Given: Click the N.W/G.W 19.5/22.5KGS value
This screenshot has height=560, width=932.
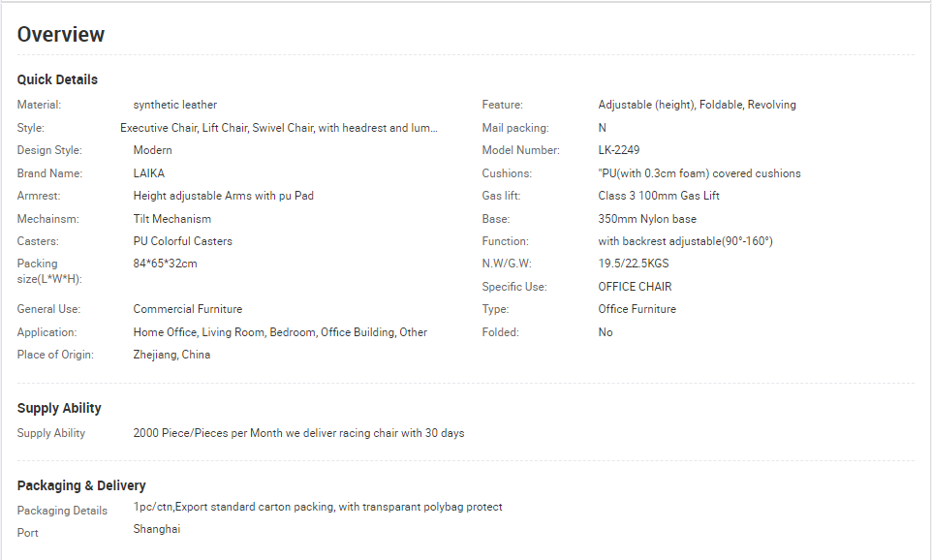Looking at the screenshot, I should coord(634,264).
